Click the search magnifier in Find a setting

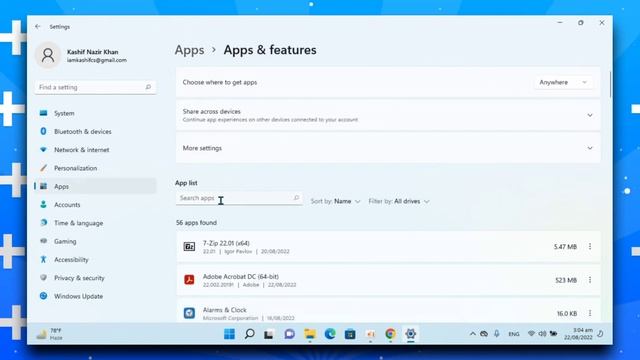coord(148,87)
